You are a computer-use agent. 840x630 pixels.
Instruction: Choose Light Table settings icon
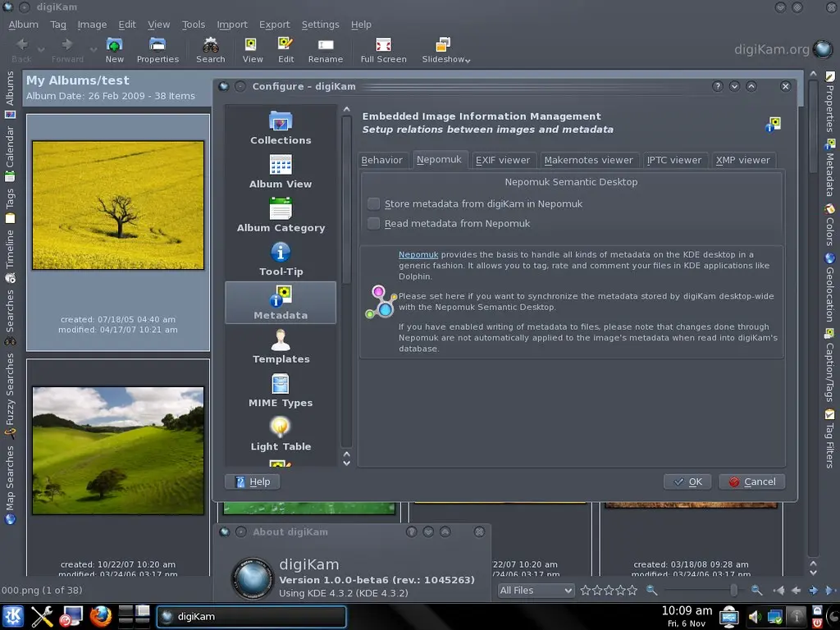pyautogui.click(x=281, y=434)
